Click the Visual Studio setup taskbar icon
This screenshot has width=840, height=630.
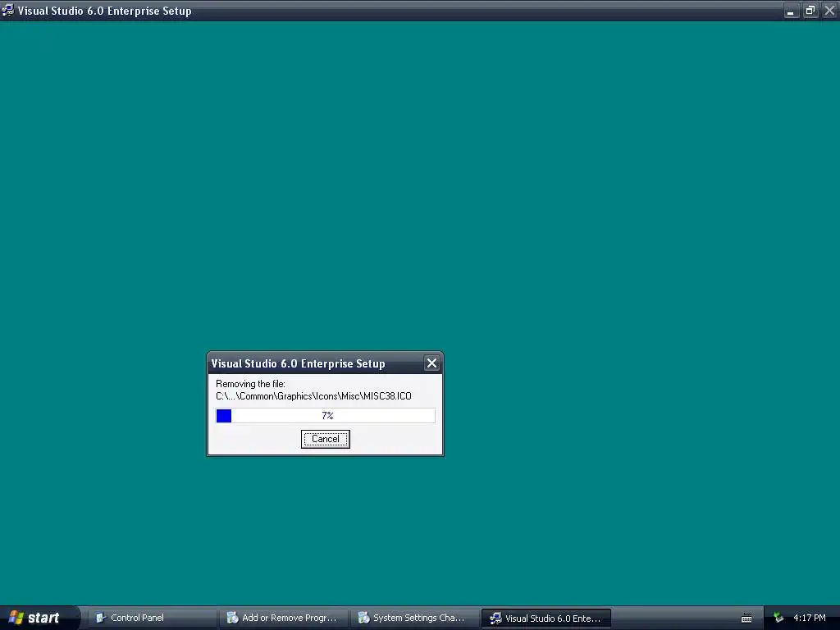tap(495, 619)
